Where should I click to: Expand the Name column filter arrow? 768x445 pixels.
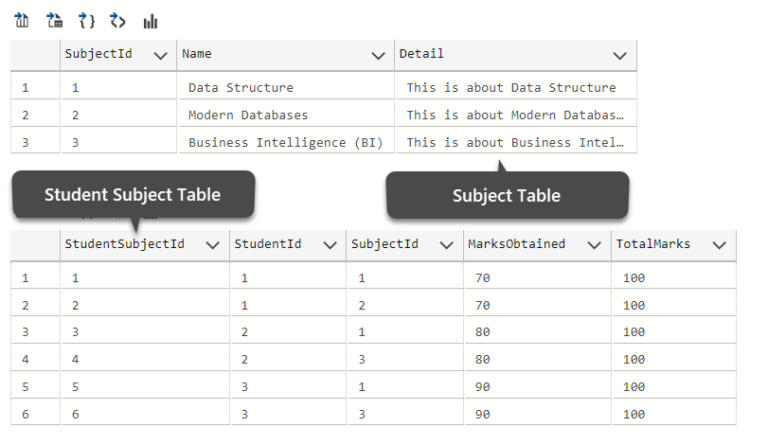click(x=378, y=56)
